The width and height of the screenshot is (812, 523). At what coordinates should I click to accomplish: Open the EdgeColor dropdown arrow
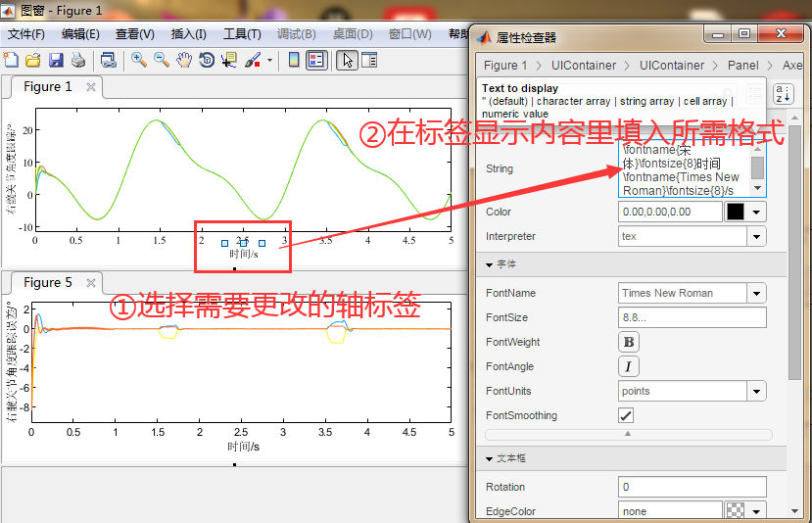point(756,511)
